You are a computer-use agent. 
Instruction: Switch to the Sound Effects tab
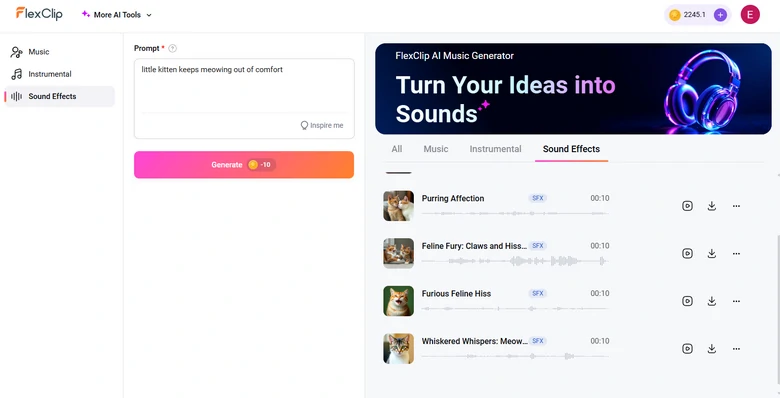pyautogui.click(x=571, y=149)
